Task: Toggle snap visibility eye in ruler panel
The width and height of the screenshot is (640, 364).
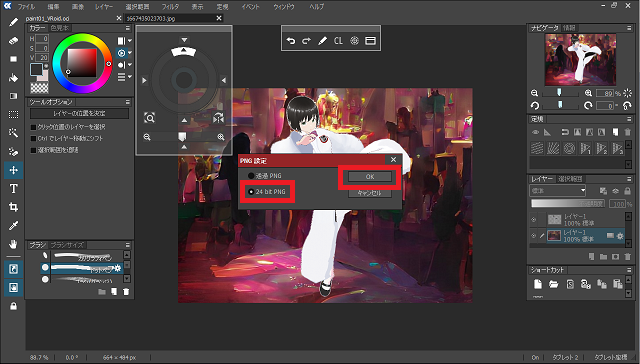Action: 536,132
